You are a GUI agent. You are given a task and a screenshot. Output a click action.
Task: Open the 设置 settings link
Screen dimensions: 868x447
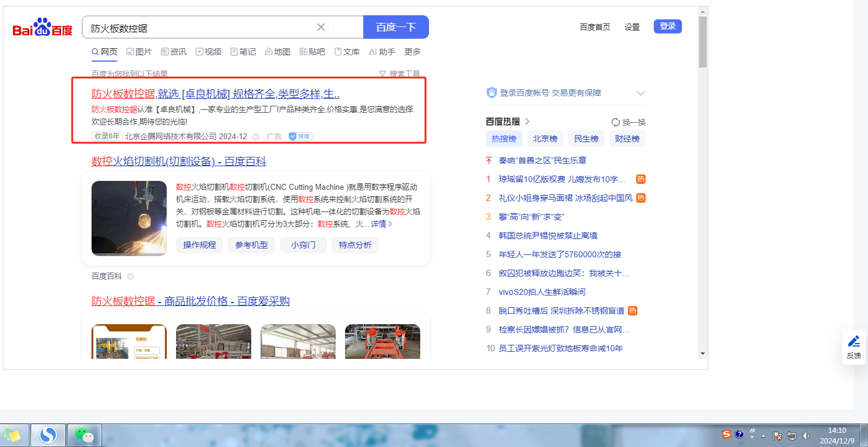pyautogui.click(x=632, y=27)
